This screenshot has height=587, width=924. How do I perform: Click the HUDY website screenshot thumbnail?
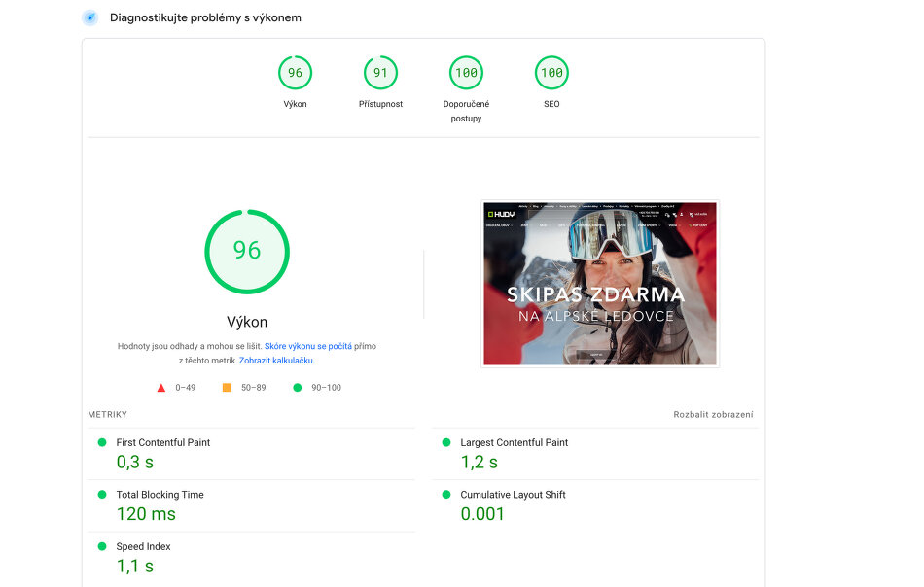(x=600, y=284)
